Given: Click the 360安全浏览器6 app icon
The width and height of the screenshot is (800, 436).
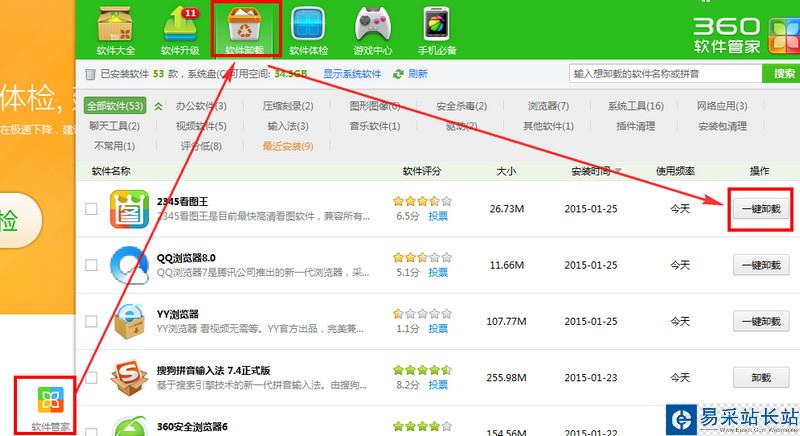Looking at the screenshot, I should coord(130,426).
